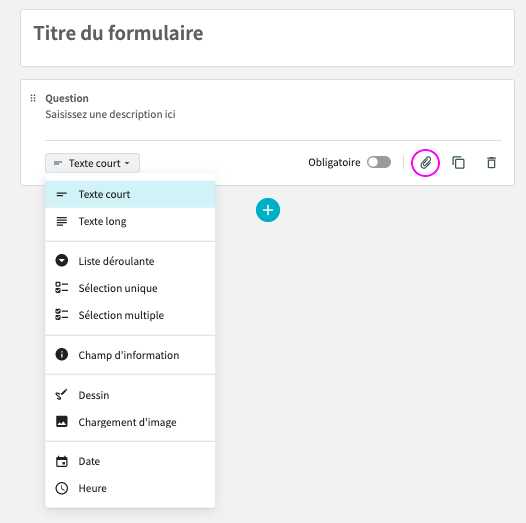
Task: Add a new question with plus button
Action: pyautogui.click(x=268, y=210)
